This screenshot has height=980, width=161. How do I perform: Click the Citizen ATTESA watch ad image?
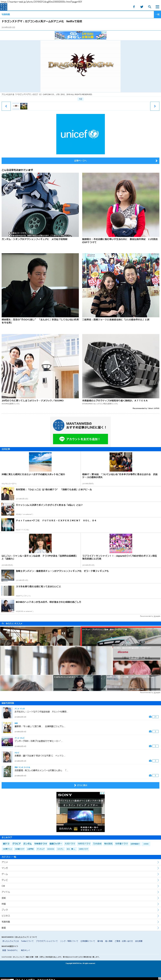(x=121, y=366)
